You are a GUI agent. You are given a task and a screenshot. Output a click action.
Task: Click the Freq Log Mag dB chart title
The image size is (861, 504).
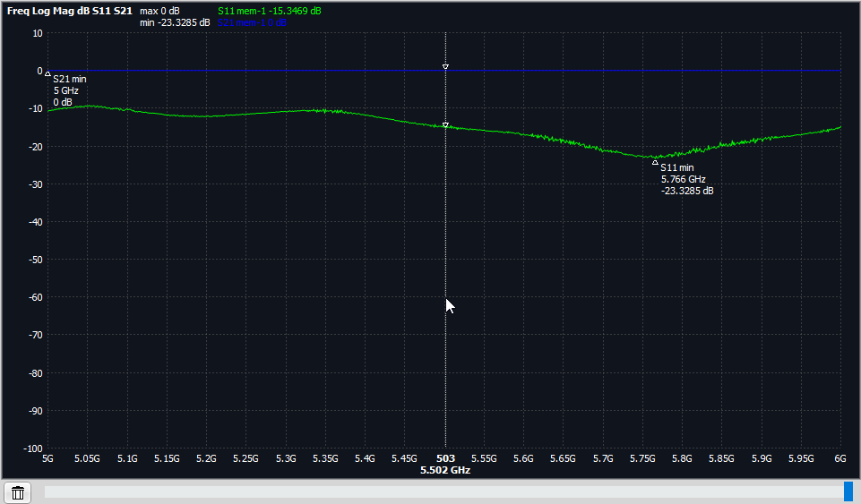[68, 11]
